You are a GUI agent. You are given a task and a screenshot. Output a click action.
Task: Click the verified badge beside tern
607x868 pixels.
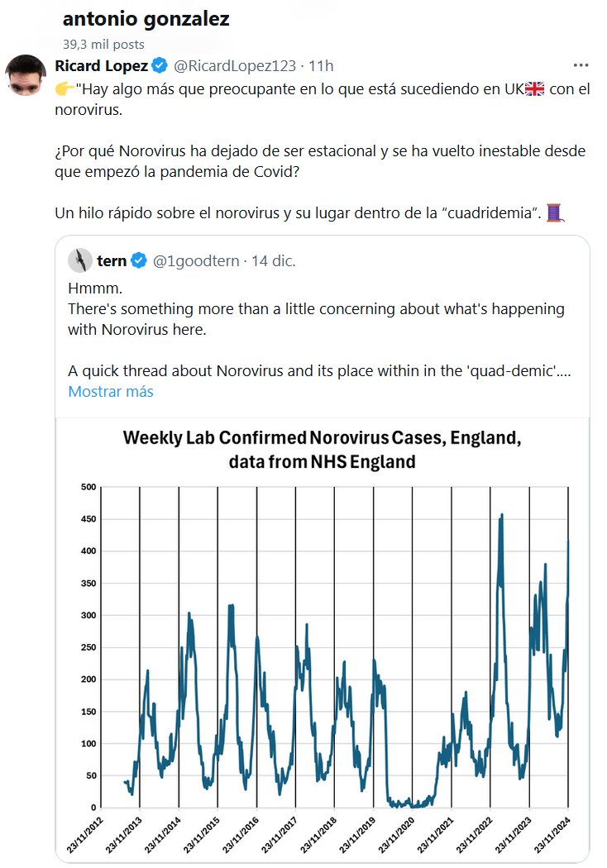[x=139, y=261]
